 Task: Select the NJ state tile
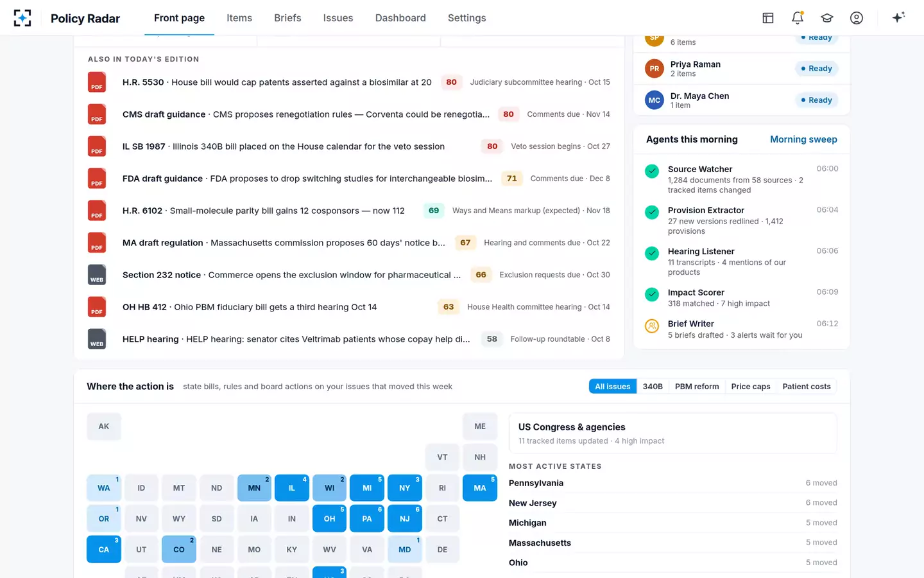click(x=405, y=519)
